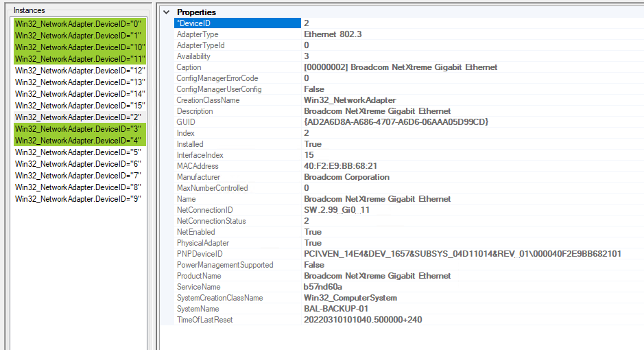Click the Caption property label
This screenshot has height=350, width=644.
point(189,67)
